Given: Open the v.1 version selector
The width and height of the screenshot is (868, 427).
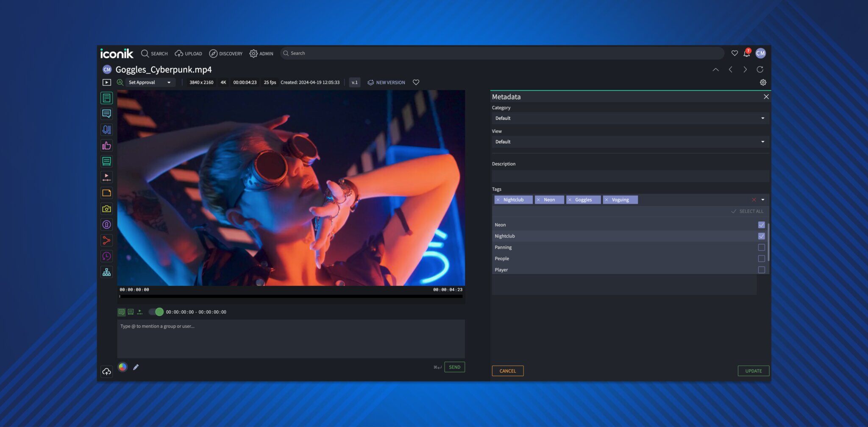Looking at the screenshot, I should pos(354,82).
